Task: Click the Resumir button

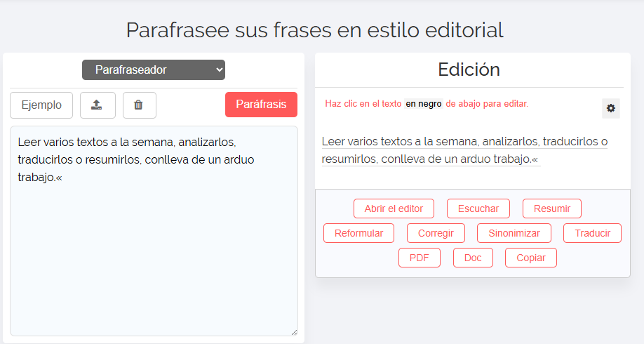Action: [x=552, y=209]
